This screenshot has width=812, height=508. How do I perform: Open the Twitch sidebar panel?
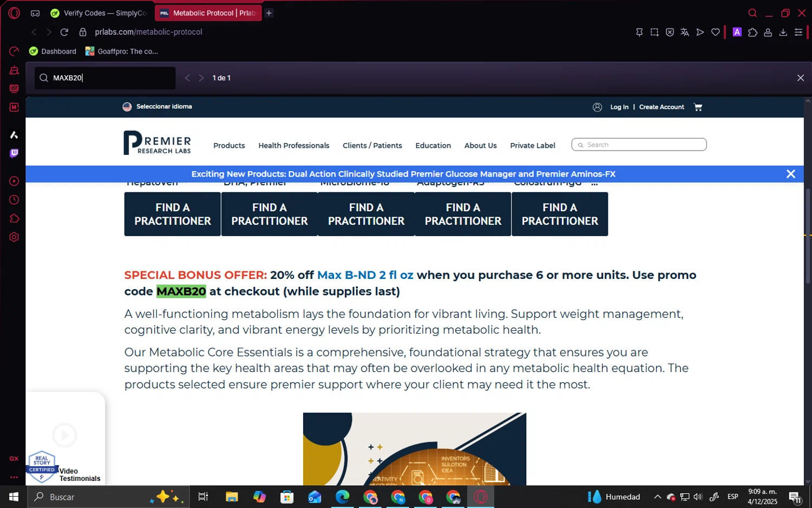coord(14,153)
